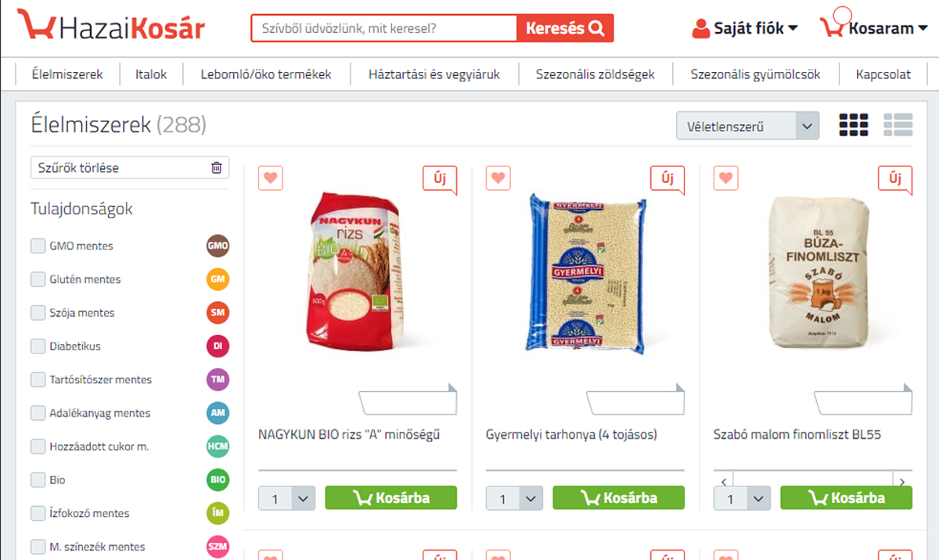
Task: Open the Italok category menu
Action: click(x=151, y=75)
